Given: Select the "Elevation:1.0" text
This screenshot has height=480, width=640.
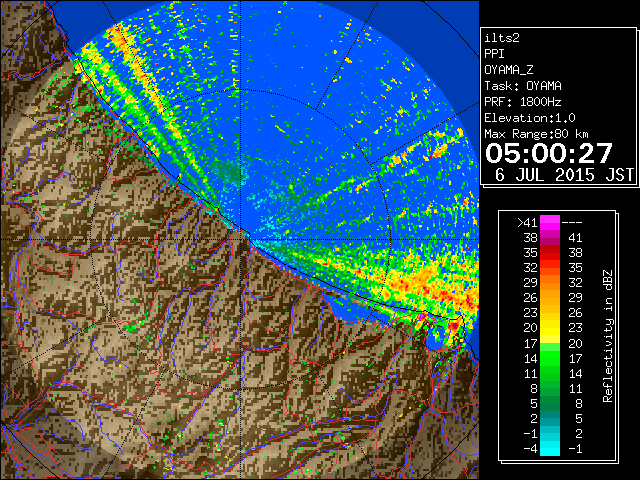Looking at the screenshot, I should [x=530, y=118].
